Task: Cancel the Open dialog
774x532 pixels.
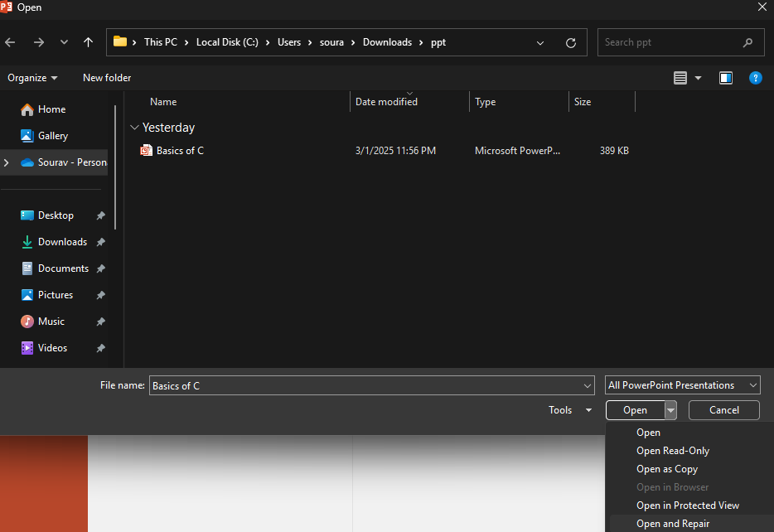Action: [724, 410]
